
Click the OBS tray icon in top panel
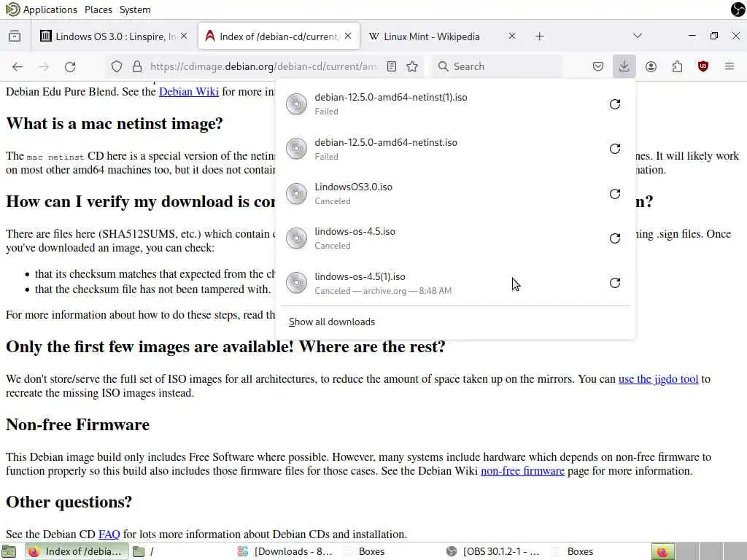[738, 9]
